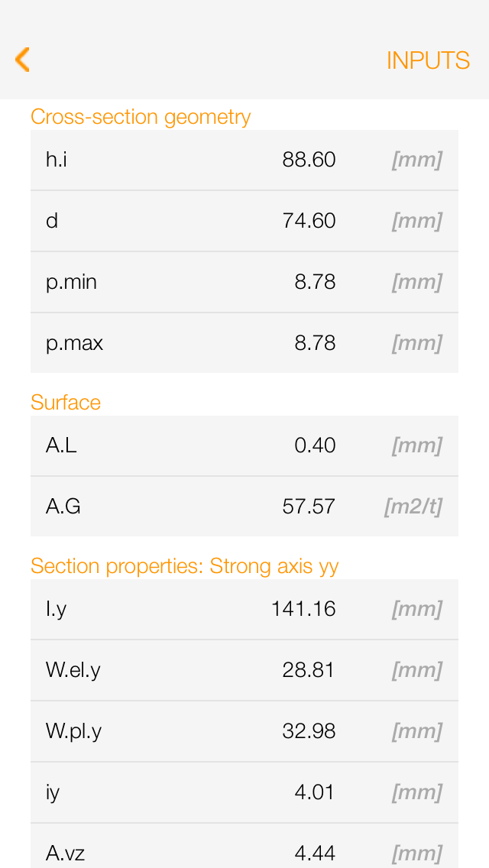Tap the W.el.y value 28.81
489x868 pixels.
[309, 670]
